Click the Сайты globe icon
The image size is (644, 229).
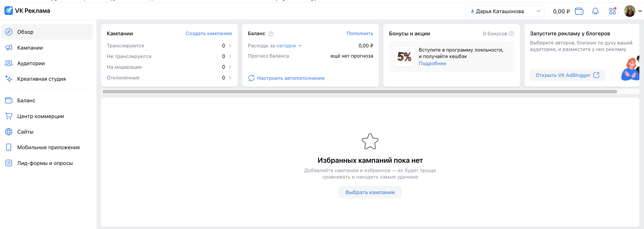[9, 132]
